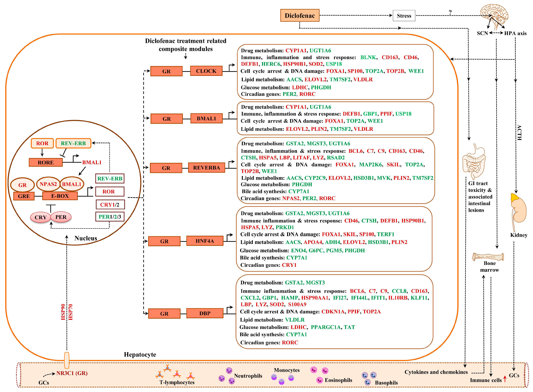Select the HNF4A module box

[x=205, y=241]
